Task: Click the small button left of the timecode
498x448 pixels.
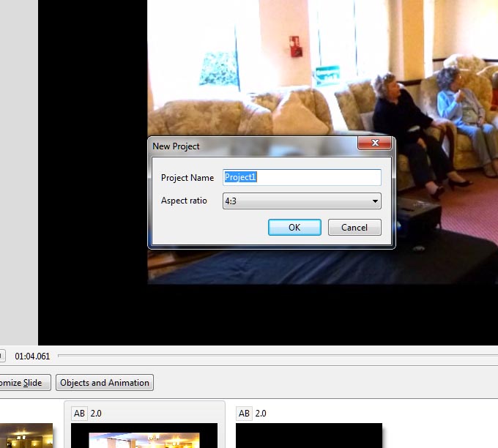Action: pyautogui.click(x=2, y=356)
